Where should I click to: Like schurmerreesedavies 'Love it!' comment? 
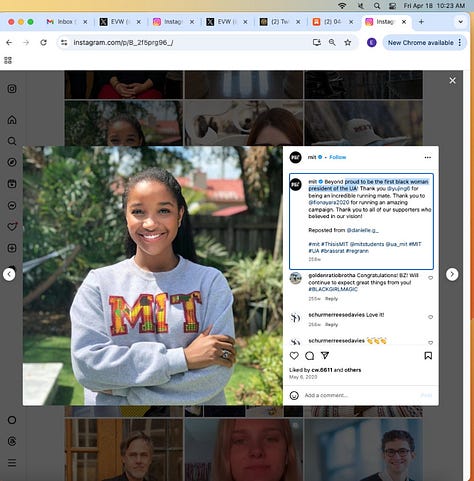click(430, 317)
